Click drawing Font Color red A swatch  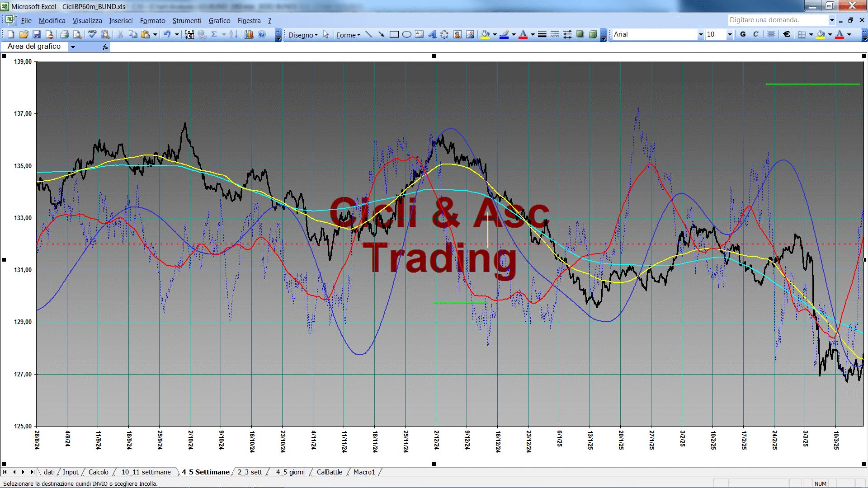click(523, 34)
